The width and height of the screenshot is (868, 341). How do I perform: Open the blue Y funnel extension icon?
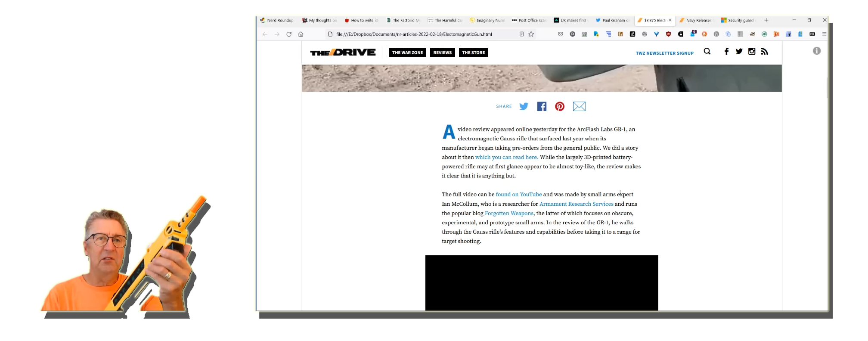(657, 34)
